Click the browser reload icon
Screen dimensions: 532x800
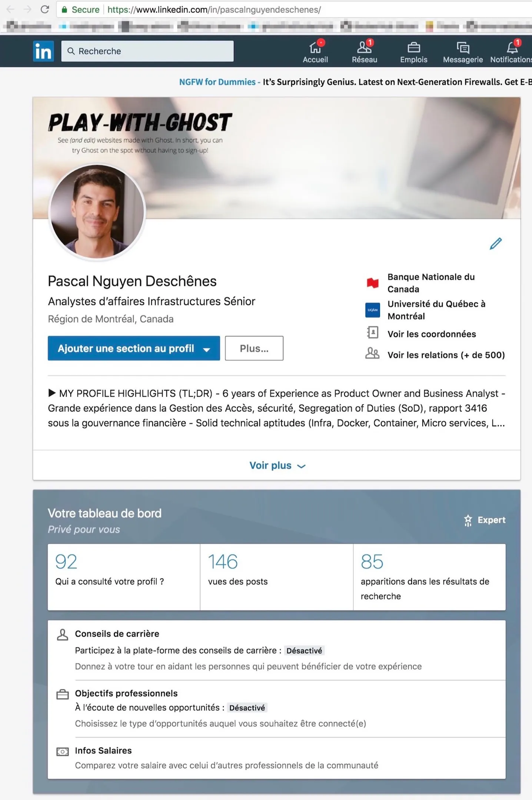click(x=45, y=9)
